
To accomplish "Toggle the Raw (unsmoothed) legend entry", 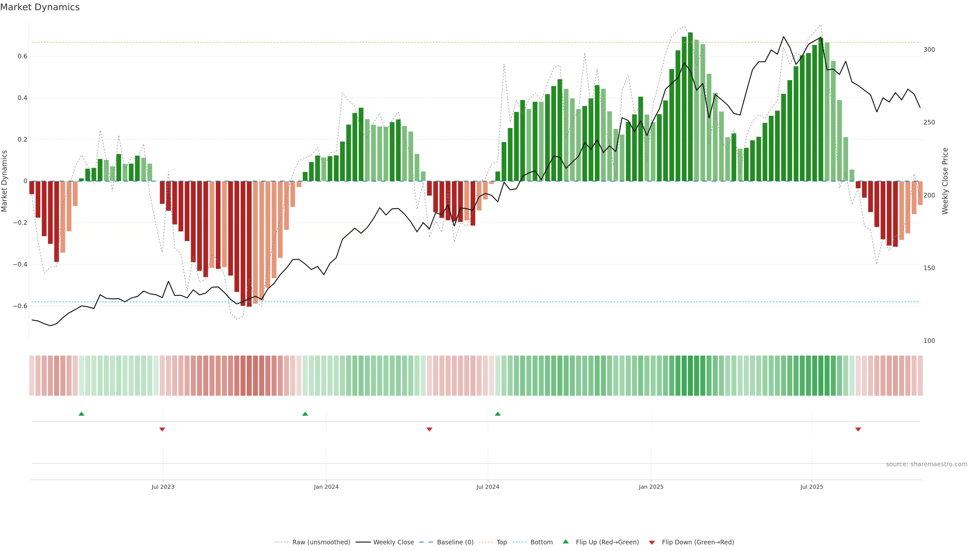I will point(321,542).
